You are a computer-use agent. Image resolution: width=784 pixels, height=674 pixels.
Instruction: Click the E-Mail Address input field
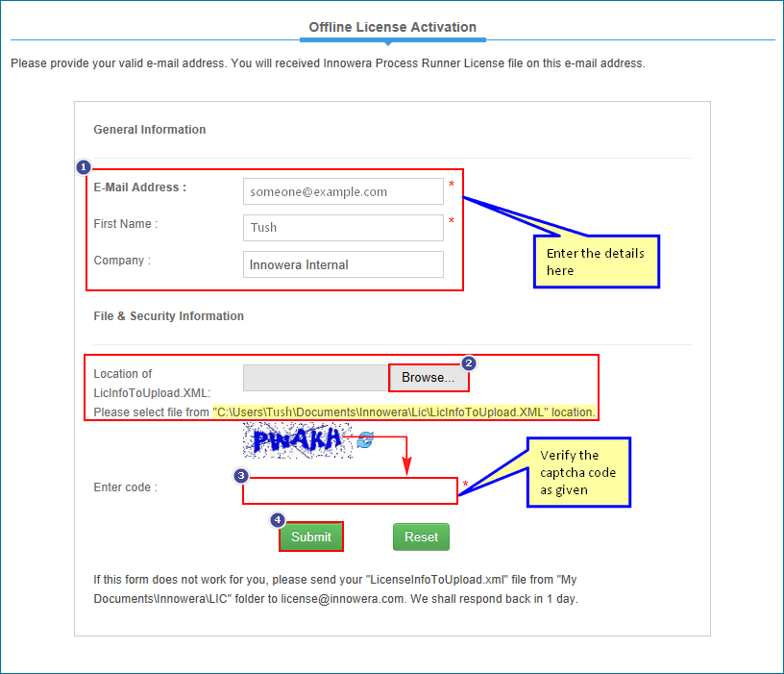(343, 191)
